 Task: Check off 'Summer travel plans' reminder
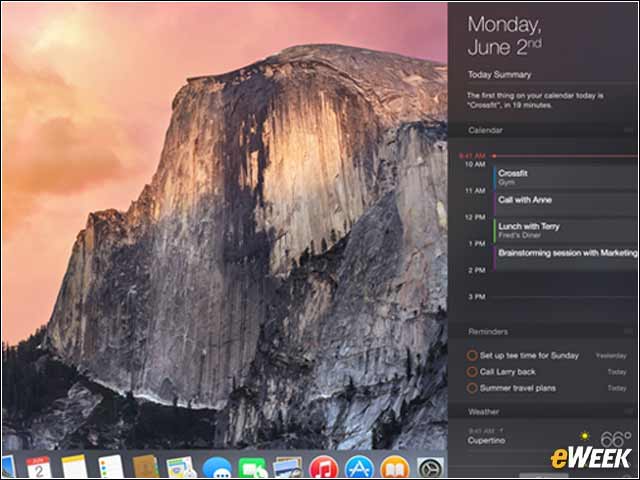[x=472, y=388]
